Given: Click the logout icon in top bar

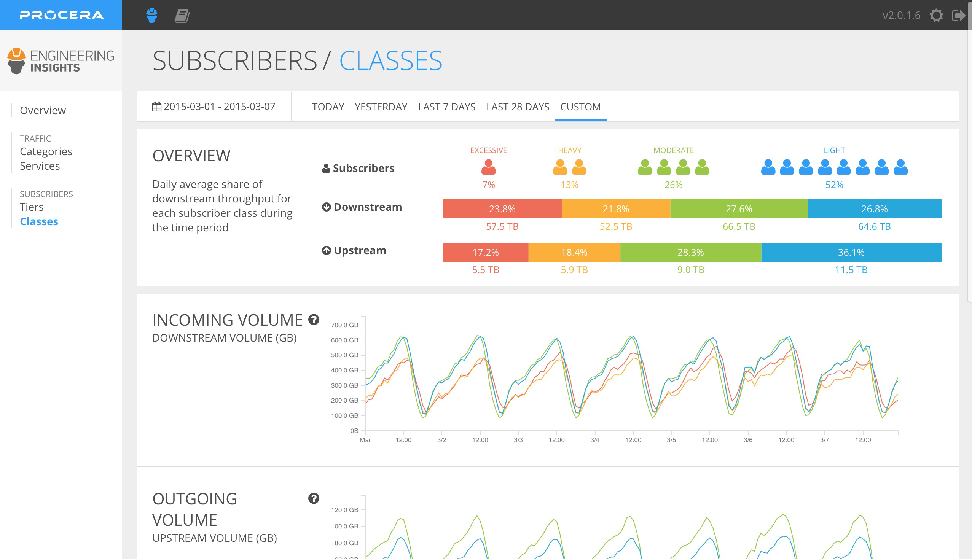Looking at the screenshot, I should (x=958, y=15).
